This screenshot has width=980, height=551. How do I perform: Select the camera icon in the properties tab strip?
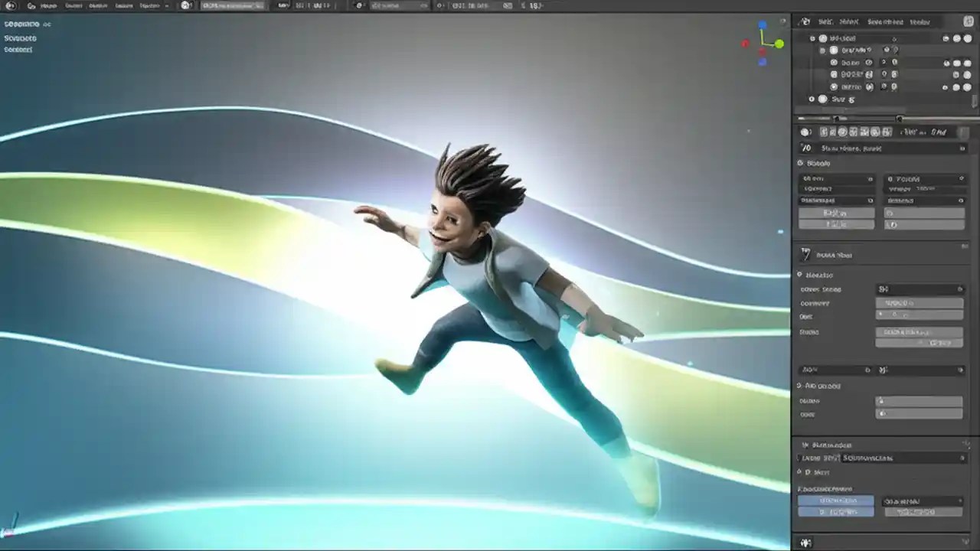click(823, 132)
